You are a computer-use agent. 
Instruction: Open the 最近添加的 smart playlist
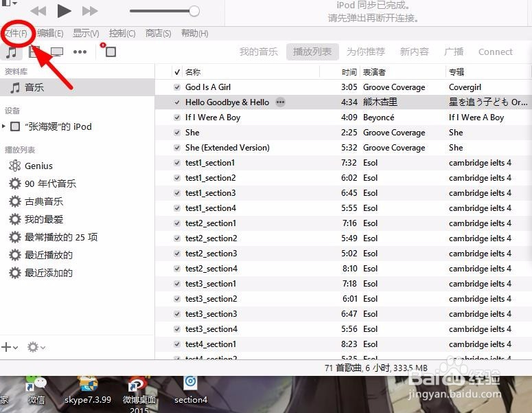click(41, 273)
